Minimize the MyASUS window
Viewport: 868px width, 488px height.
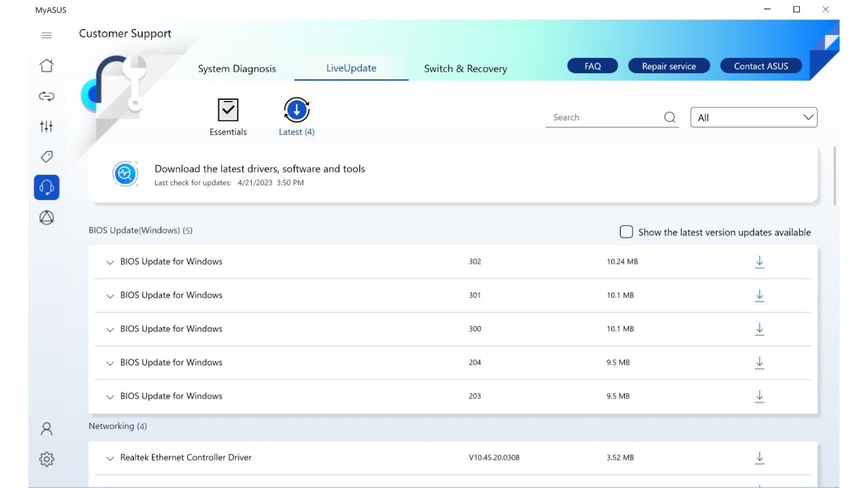coord(767,9)
